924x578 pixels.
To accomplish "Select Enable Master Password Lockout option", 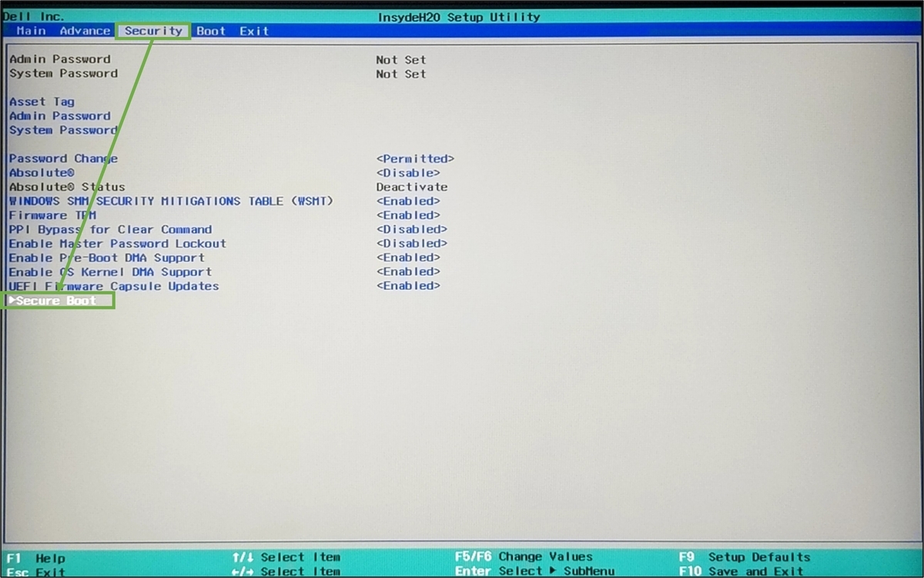I will pos(117,243).
